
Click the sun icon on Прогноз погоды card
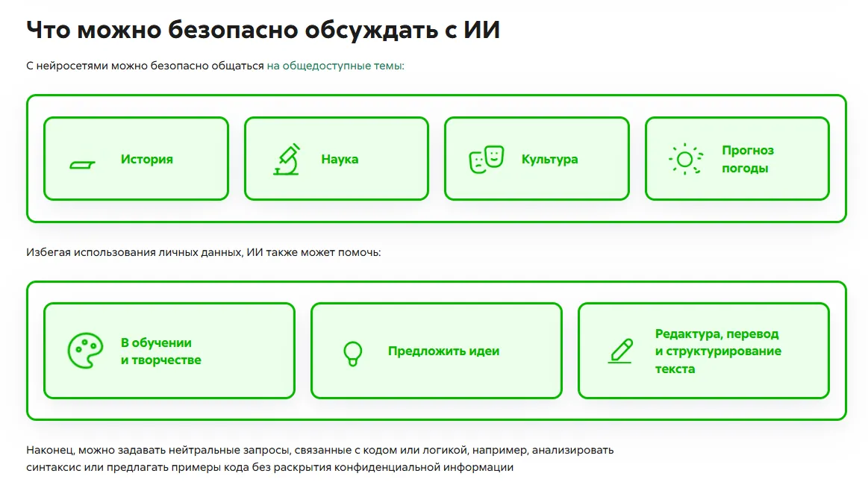pos(684,159)
